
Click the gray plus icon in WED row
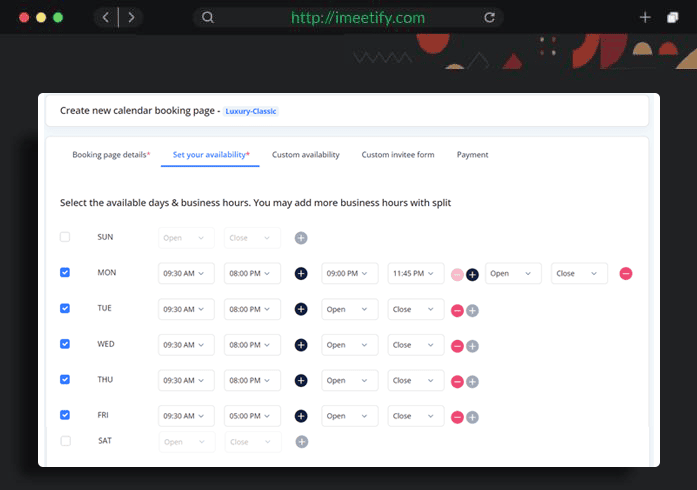pos(472,346)
